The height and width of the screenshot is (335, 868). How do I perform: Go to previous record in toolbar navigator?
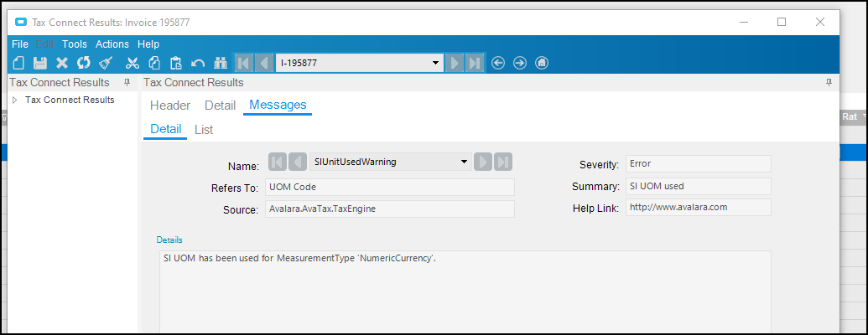click(x=264, y=63)
